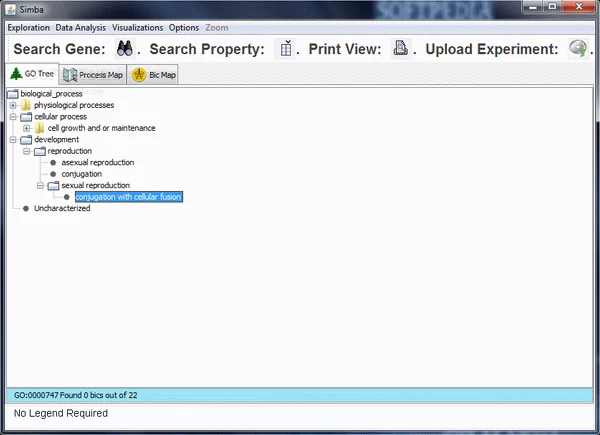This screenshot has width=600, height=435.
Task: Select the asexual reproduction tree item
Action: pyautogui.click(x=97, y=162)
